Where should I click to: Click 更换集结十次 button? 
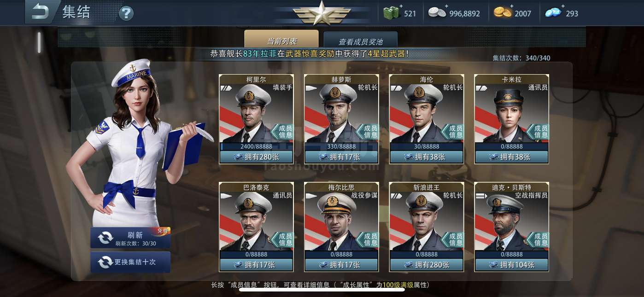point(130,262)
